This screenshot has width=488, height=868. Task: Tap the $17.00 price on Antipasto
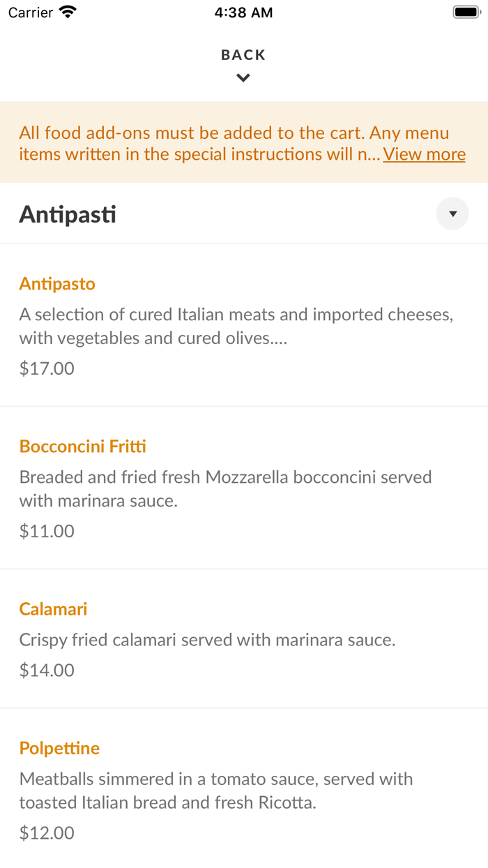pos(46,368)
